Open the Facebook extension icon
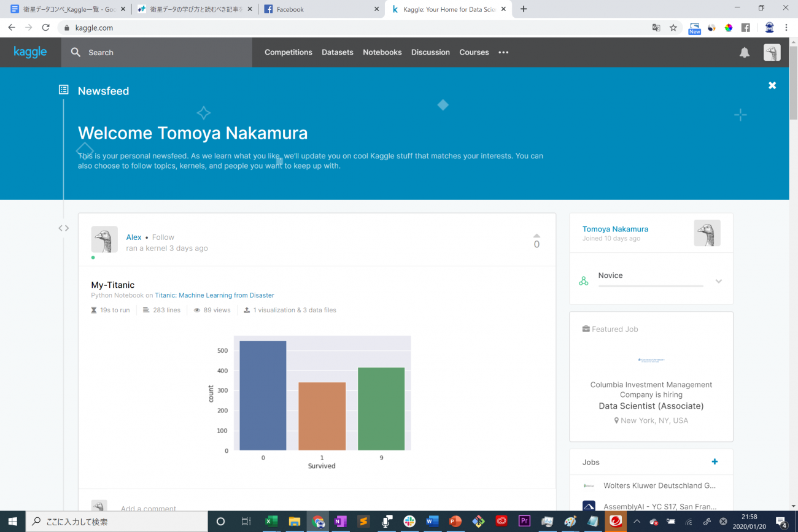The image size is (798, 532). pos(745,28)
